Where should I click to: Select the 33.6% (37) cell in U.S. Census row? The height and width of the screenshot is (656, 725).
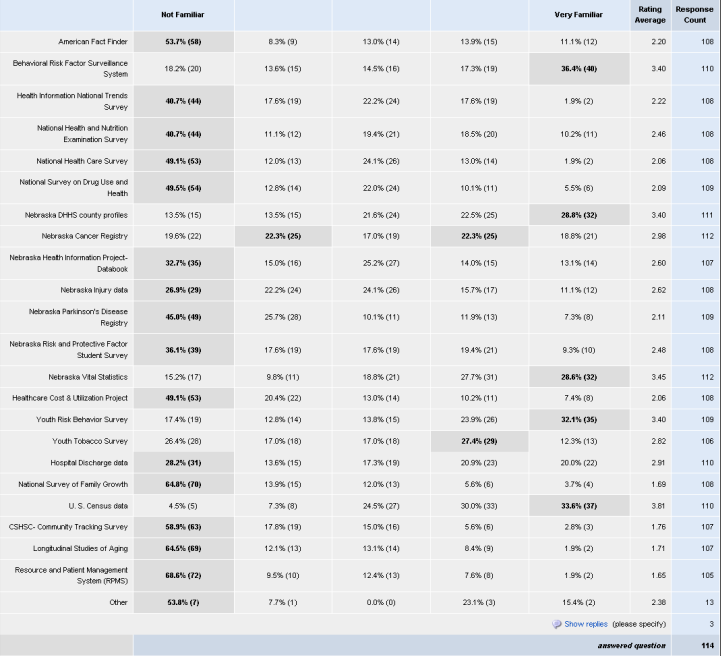pos(579,506)
